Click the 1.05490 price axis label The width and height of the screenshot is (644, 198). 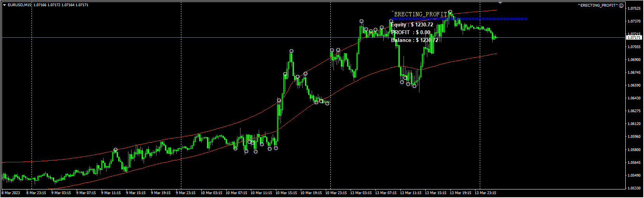click(634, 175)
